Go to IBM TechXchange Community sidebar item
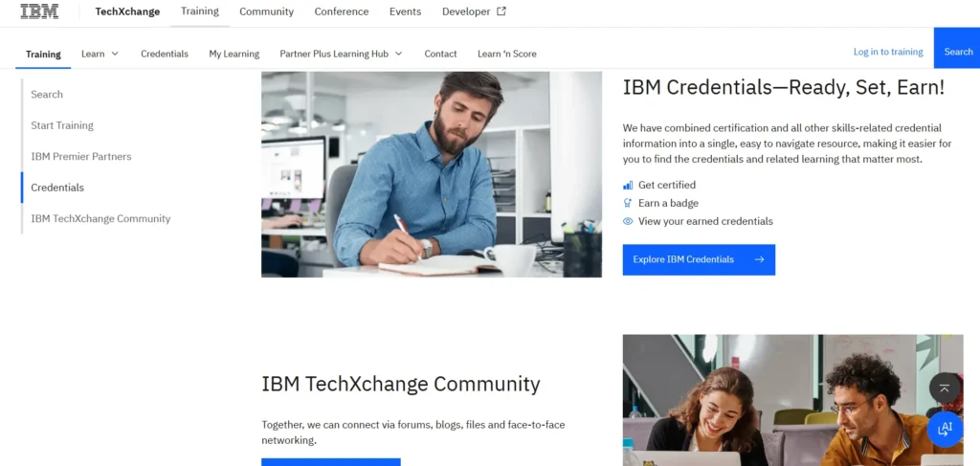This screenshot has height=466, width=980. coord(100,218)
